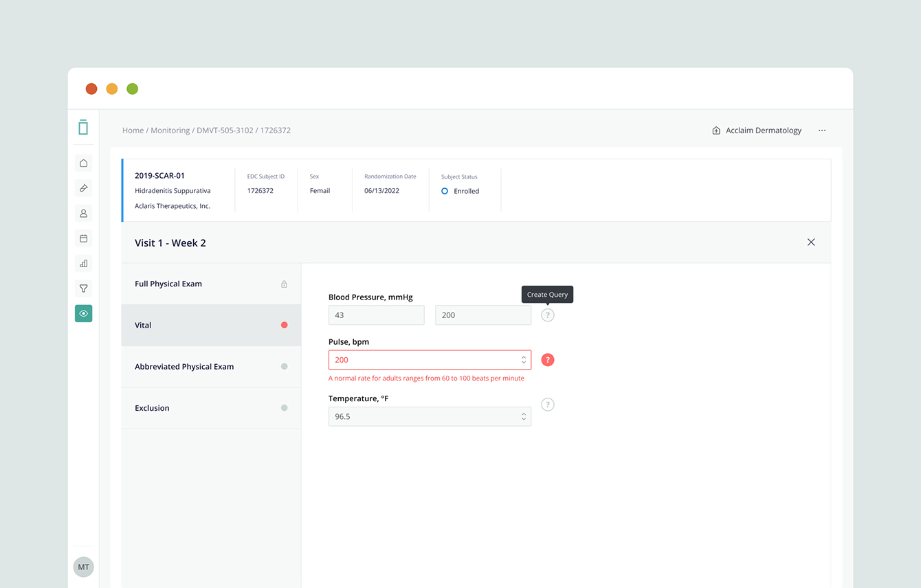Toggle the Enrolled subject status radio indicator
921x588 pixels.
445,191
